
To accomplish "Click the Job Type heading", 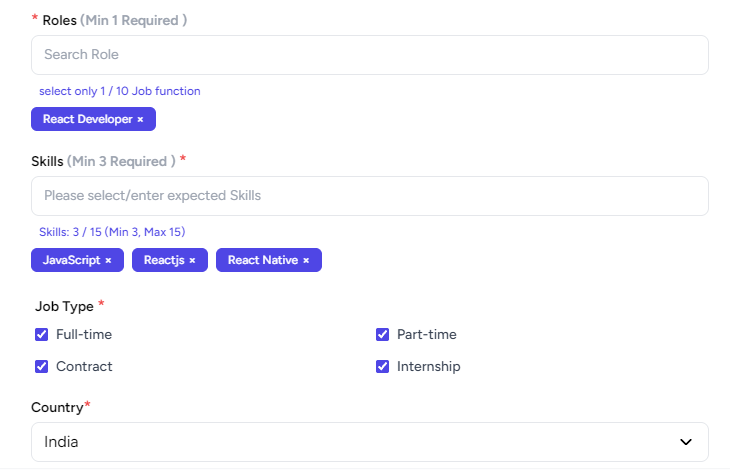I will point(64,306).
